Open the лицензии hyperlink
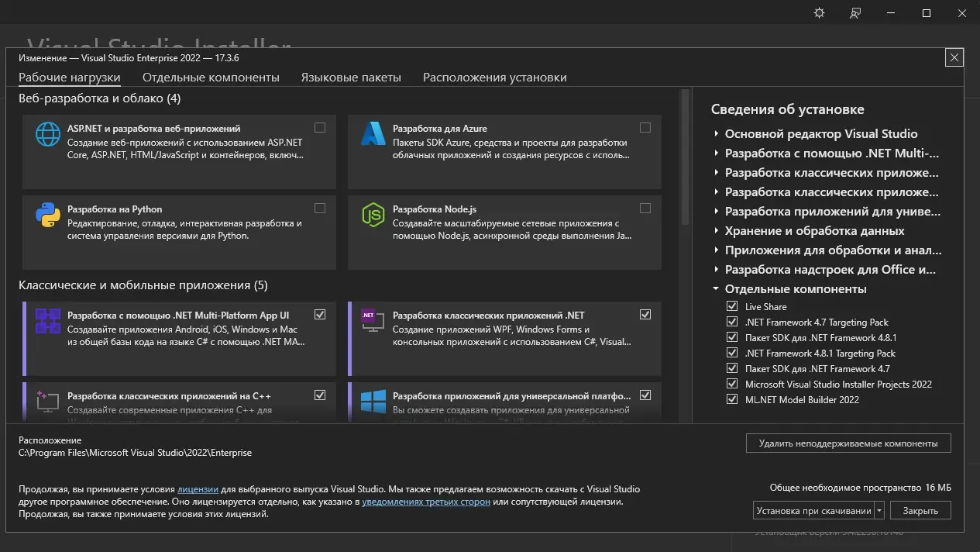 [x=198, y=489]
